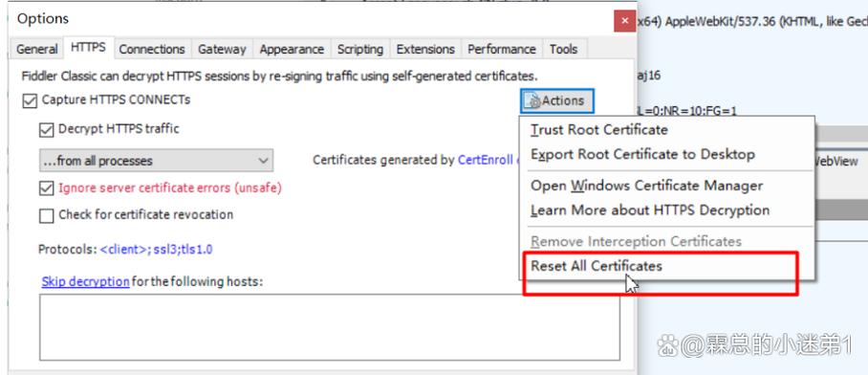
Task: Select the Gateway tab
Action: click(x=222, y=50)
